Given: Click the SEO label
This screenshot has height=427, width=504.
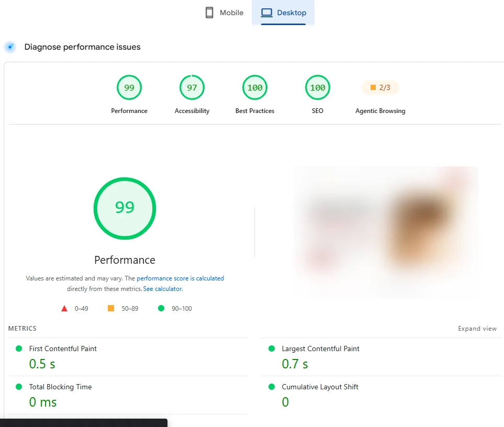Looking at the screenshot, I should [318, 111].
